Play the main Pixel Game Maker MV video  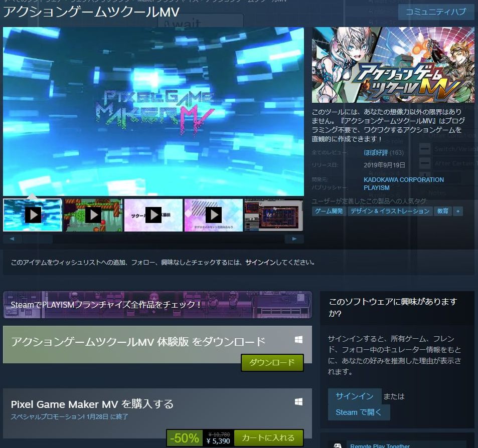pyautogui.click(x=153, y=111)
